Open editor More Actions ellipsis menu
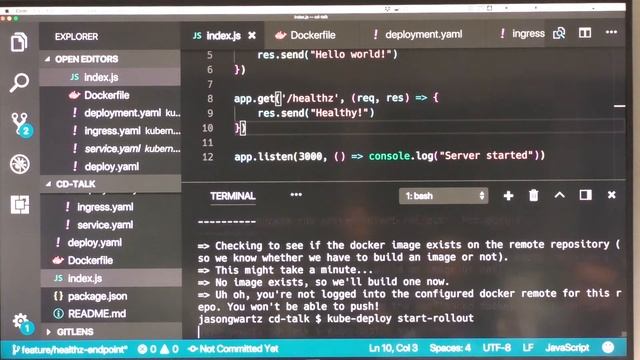 pos(611,32)
